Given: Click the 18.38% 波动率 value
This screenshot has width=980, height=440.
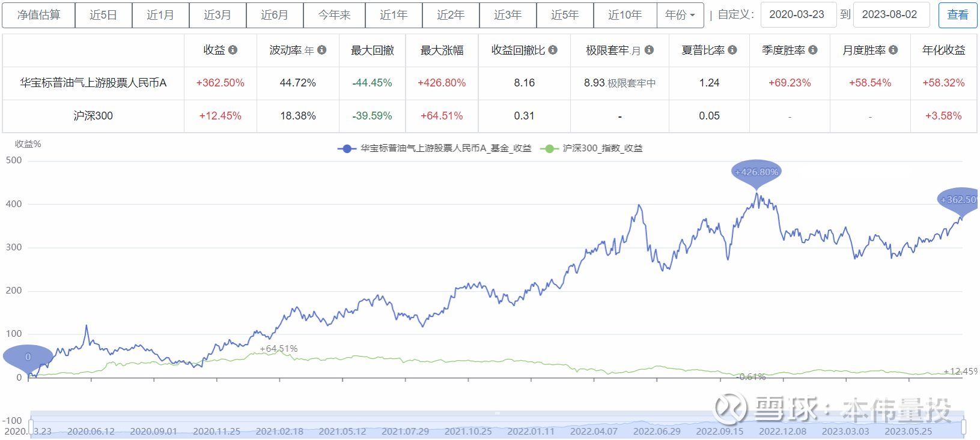Looking at the screenshot, I should tap(298, 116).
